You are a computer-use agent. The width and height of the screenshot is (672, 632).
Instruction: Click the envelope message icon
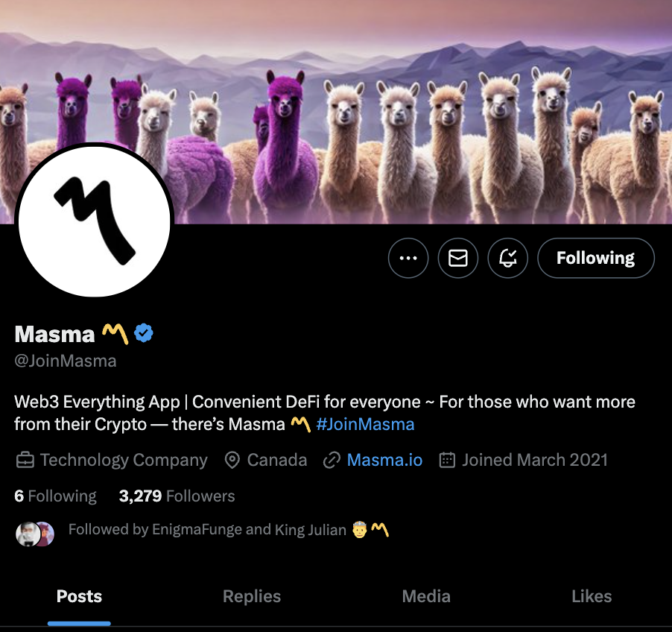coord(457,258)
